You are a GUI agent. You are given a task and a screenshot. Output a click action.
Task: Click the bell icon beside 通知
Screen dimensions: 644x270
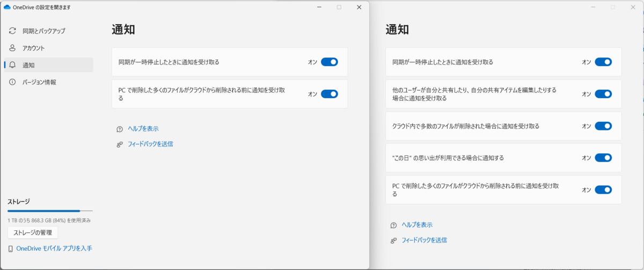point(12,65)
